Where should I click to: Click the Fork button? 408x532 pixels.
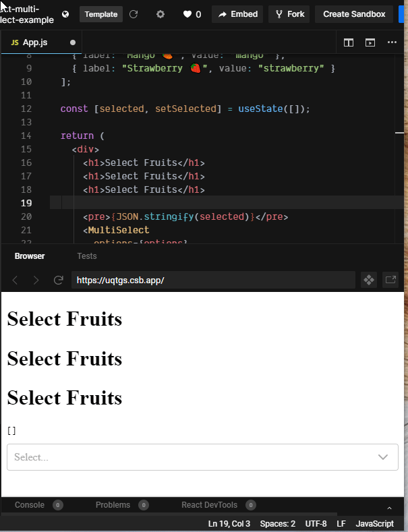289,14
